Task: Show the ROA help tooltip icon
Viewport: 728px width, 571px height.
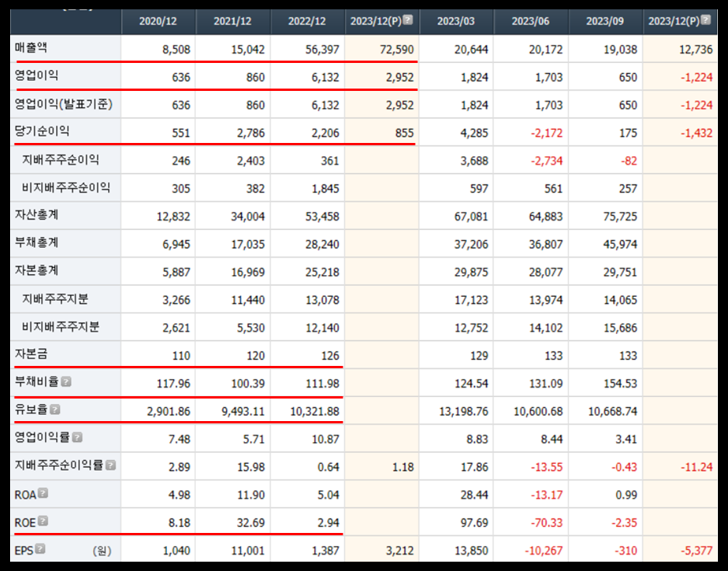Action: point(43,493)
